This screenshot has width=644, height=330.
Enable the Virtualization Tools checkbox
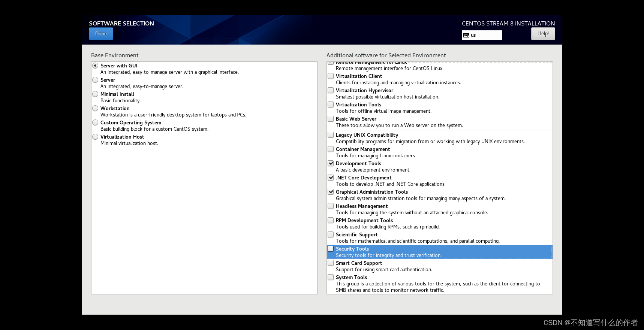click(x=331, y=105)
